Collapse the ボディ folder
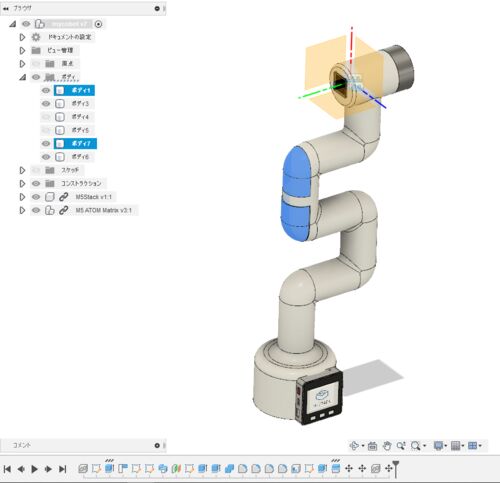 (x=22, y=77)
